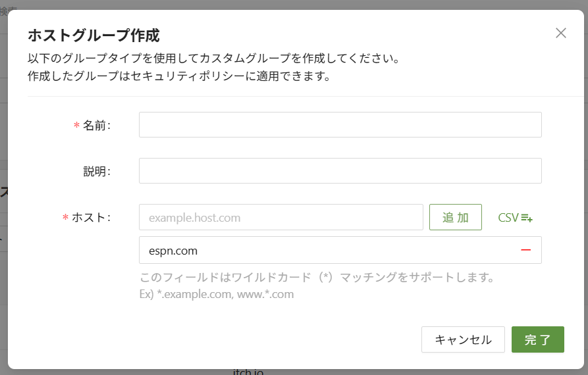Click the 名前 text field
This screenshot has height=375, width=588.
(340, 124)
